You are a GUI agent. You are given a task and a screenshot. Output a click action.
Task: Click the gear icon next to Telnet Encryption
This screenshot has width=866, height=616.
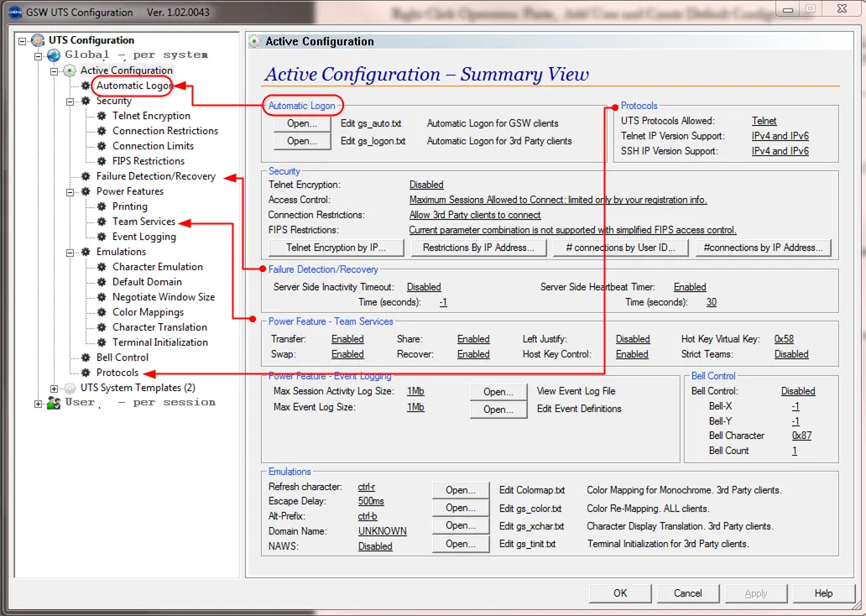102,116
